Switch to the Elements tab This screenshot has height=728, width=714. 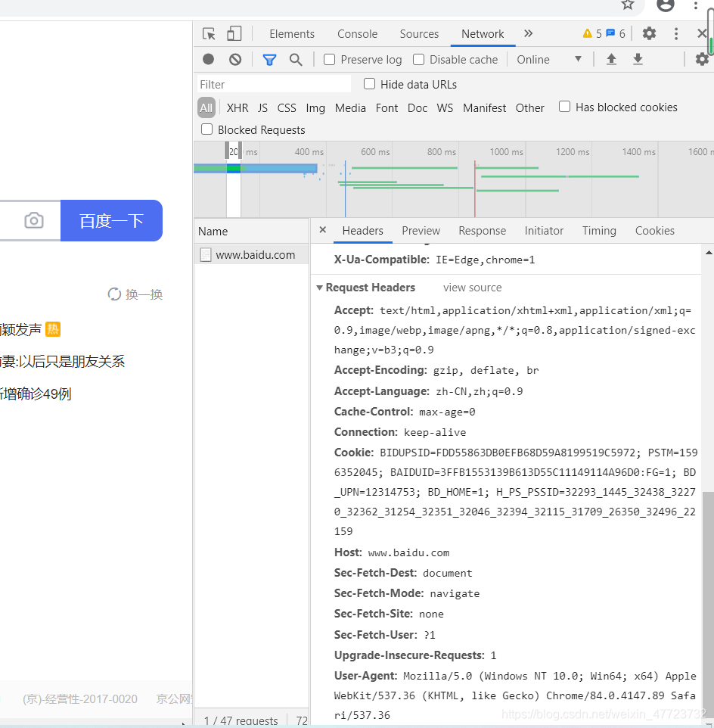292,34
